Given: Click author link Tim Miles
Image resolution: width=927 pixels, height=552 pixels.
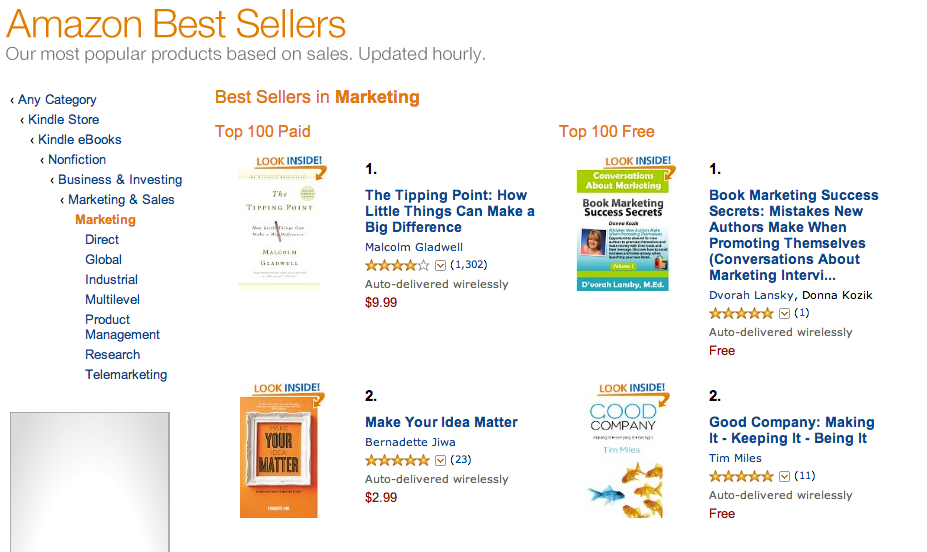Looking at the screenshot, I should tap(735, 458).
